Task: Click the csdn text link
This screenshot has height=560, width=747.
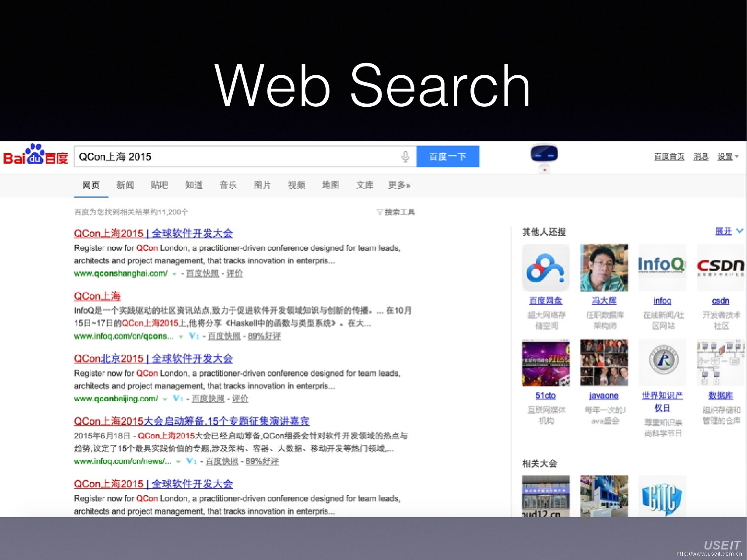Action: (x=720, y=301)
